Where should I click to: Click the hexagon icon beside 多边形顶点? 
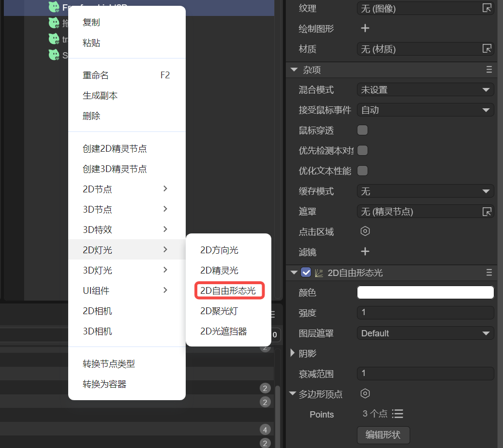(x=365, y=394)
